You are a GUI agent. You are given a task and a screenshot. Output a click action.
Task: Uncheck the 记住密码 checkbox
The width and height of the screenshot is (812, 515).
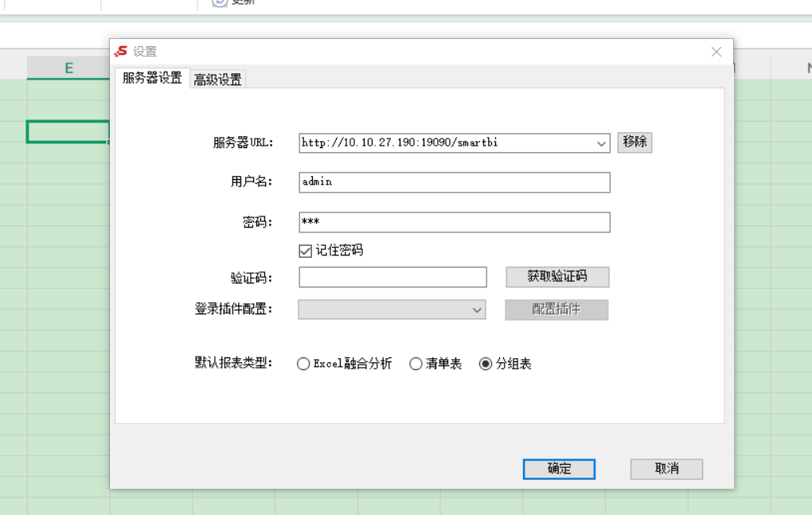(305, 251)
